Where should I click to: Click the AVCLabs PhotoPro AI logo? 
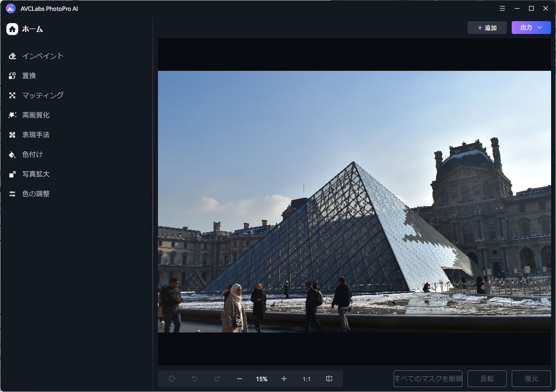click(11, 8)
